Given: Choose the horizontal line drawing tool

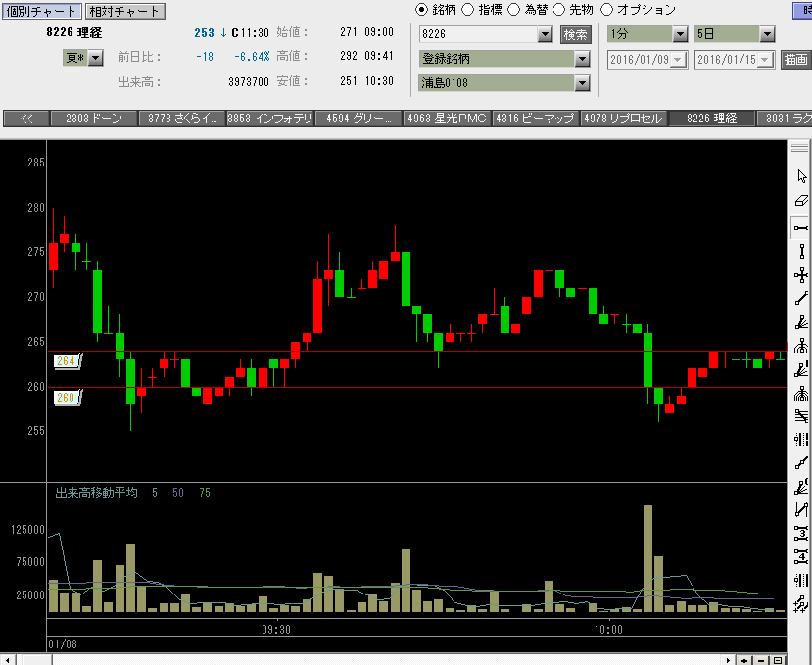Looking at the screenshot, I should (801, 228).
